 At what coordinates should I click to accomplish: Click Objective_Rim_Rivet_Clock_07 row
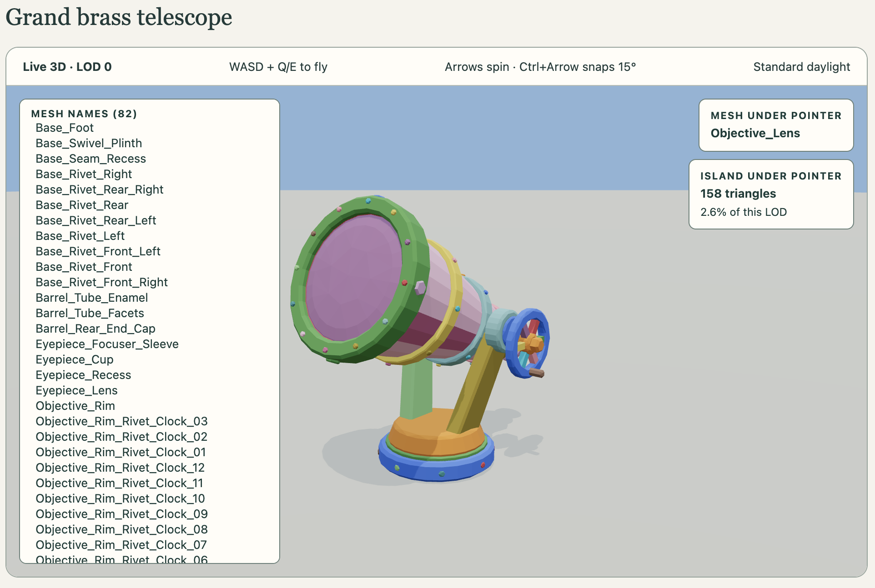click(x=121, y=545)
